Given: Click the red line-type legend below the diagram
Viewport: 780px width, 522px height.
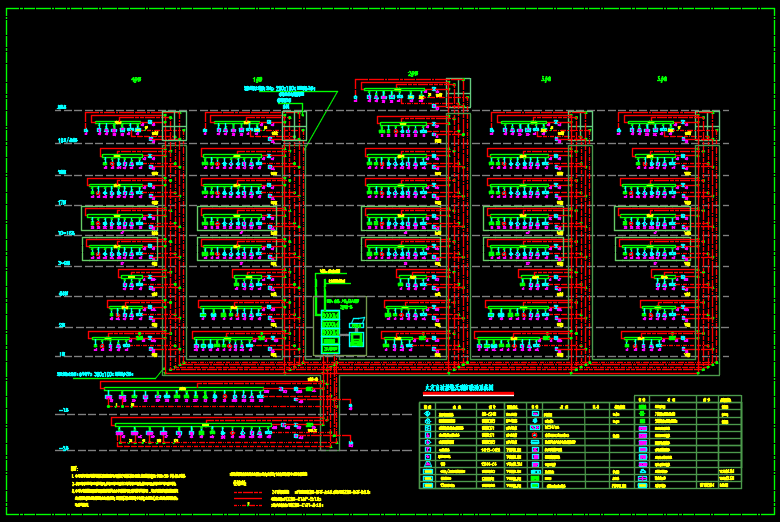Looking at the screenshot, I should click(x=248, y=499).
